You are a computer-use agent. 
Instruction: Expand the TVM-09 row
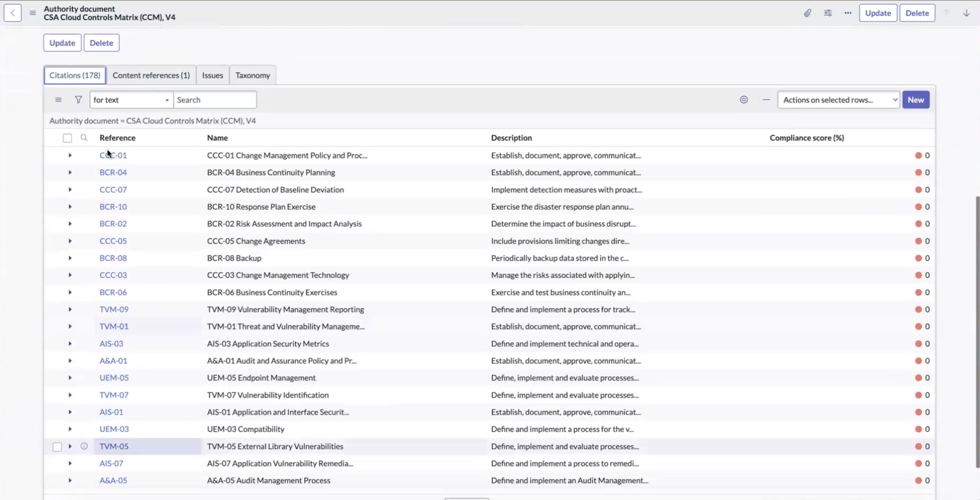[x=70, y=309]
